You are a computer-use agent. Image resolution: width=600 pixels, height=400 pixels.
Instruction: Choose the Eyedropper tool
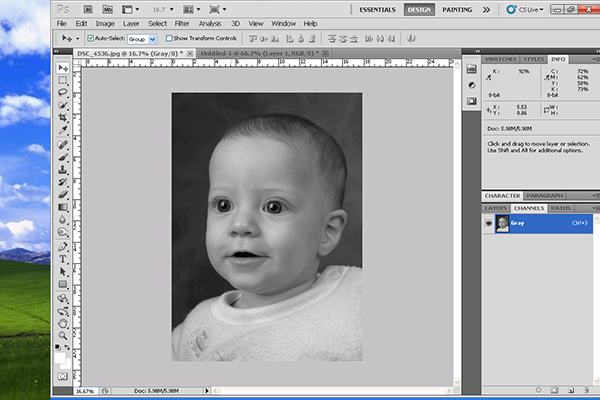pyautogui.click(x=62, y=130)
